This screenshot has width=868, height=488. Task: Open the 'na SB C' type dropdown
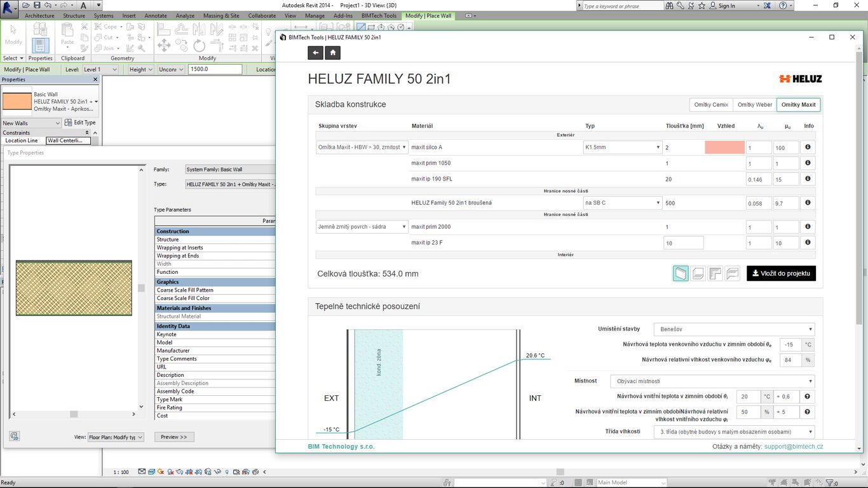point(623,203)
